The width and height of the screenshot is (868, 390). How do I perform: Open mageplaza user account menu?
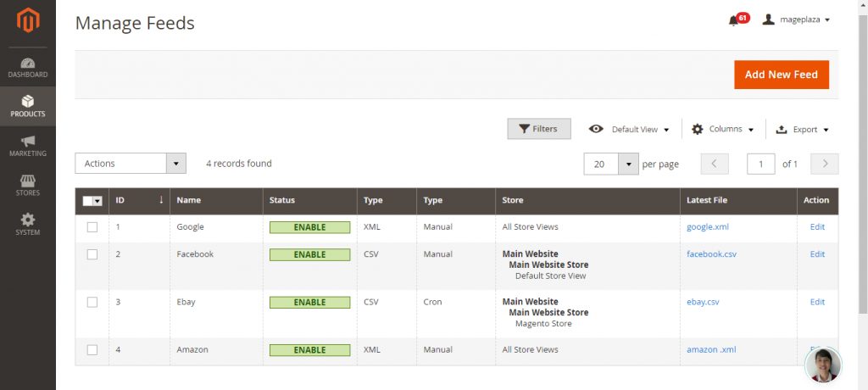pyautogui.click(x=796, y=20)
